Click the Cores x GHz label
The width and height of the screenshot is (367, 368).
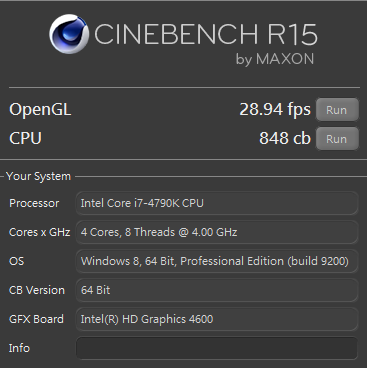(39, 232)
